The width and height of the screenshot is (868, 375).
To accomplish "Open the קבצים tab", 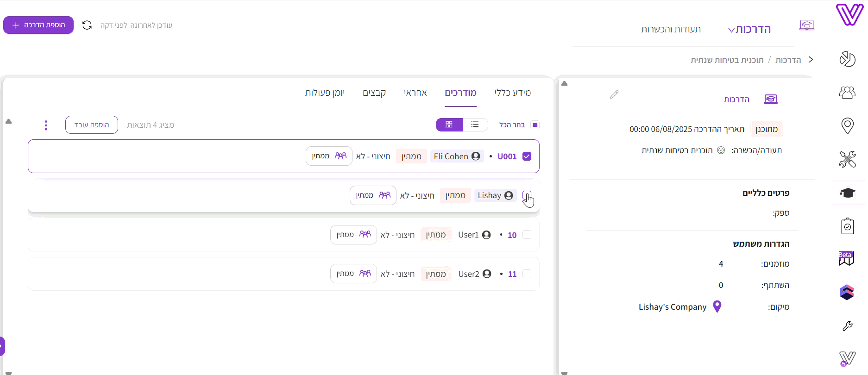I will pyautogui.click(x=374, y=93).
